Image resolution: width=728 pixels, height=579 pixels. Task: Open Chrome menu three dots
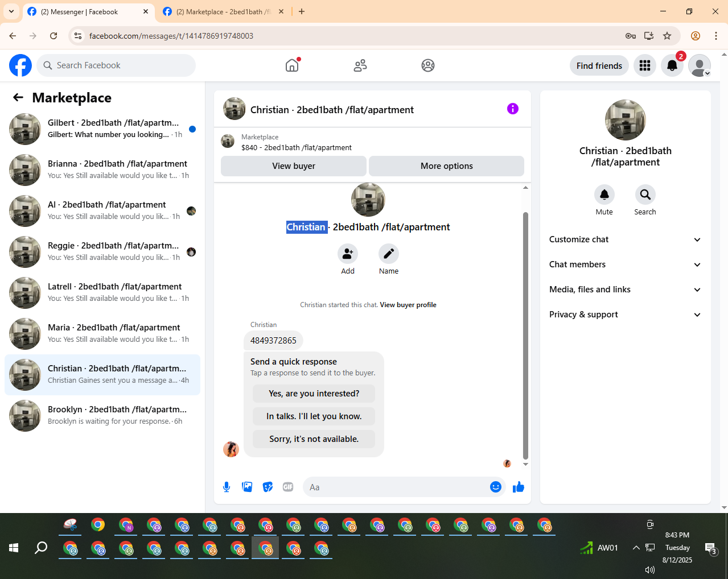716,36
